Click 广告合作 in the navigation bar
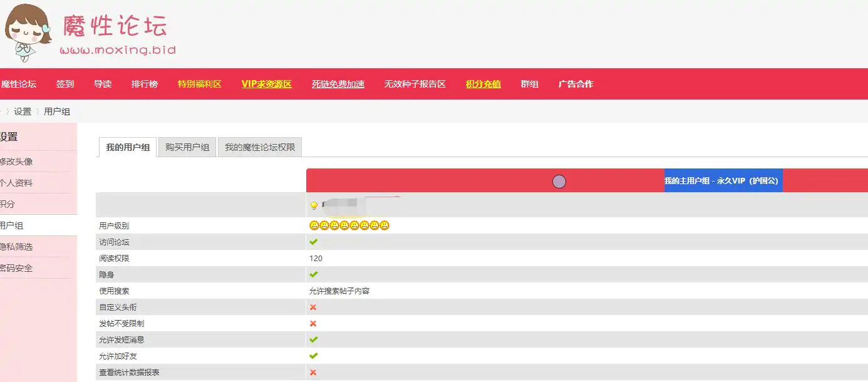Image resolution: width=868 pixels, height=382 pixels. (x=576, y=84)
